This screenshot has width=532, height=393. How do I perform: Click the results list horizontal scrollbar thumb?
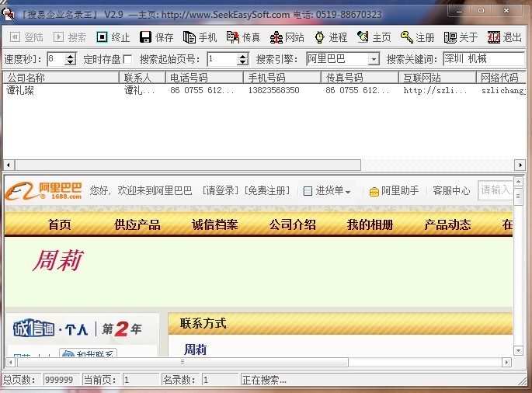tap(188, 165)
